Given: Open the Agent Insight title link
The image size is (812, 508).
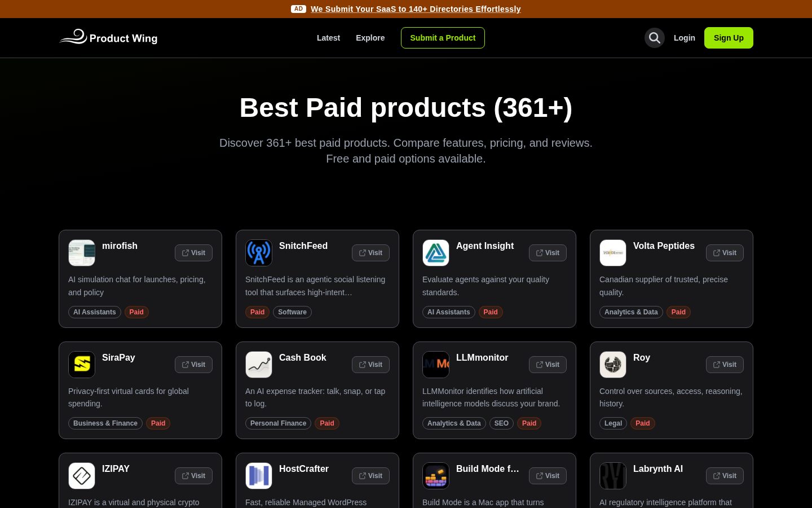Looking at the screenshot, I should [x=485, y=246].
